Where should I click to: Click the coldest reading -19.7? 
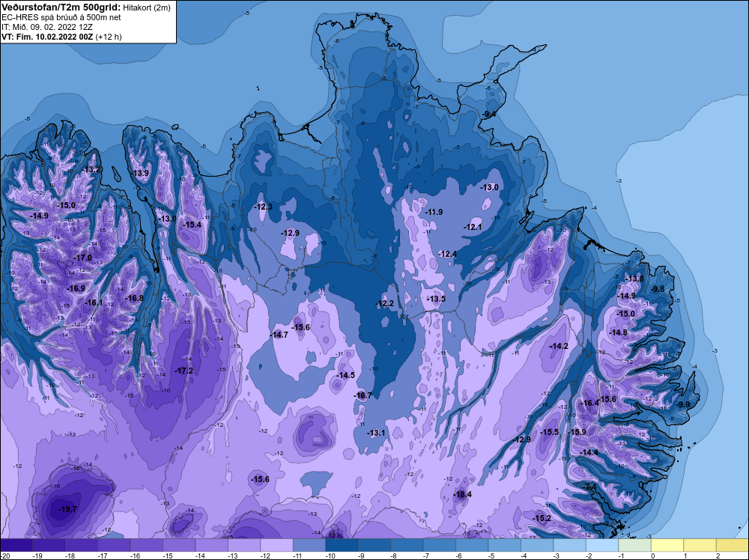pyautogui.click(x=68, y=509)
